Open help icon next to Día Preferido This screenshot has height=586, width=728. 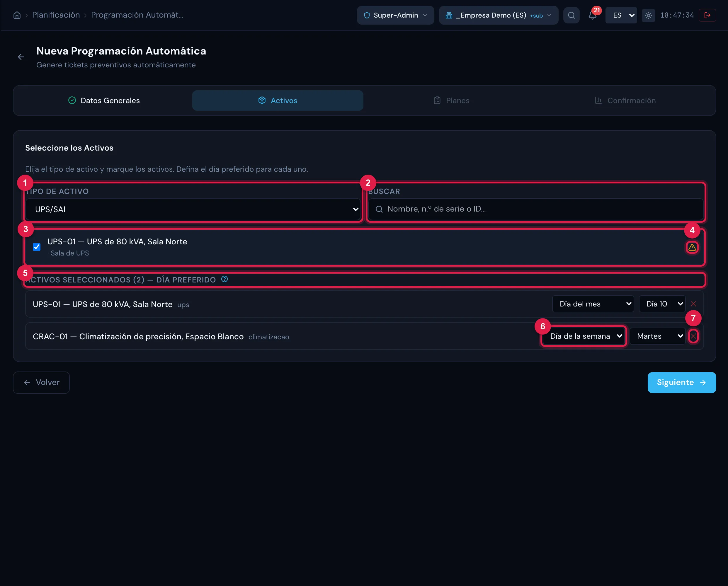coord(224,279)
